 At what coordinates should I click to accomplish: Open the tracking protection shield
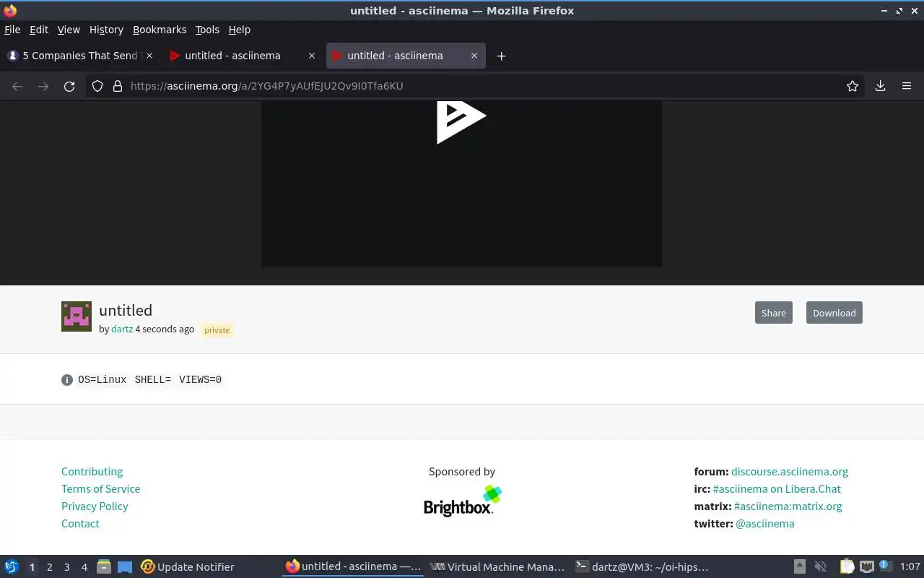(x=97, y=86)
